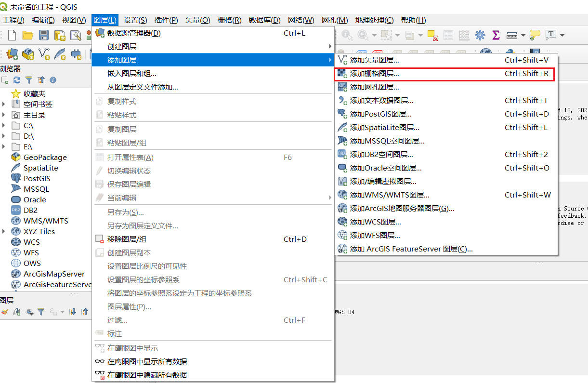This screenshot has width=588, height=383.
Task: Open the 矢量(O) menu
Action: pyautogui.click(x=198, y=20)
